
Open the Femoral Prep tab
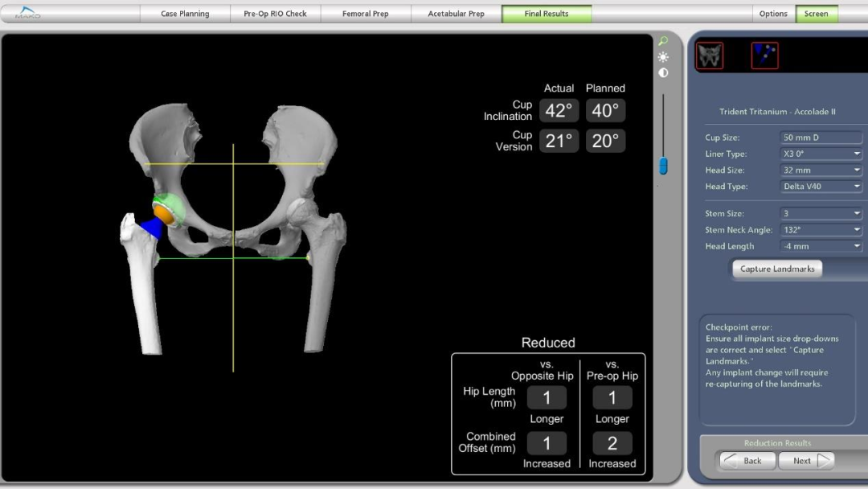(365, 14)
